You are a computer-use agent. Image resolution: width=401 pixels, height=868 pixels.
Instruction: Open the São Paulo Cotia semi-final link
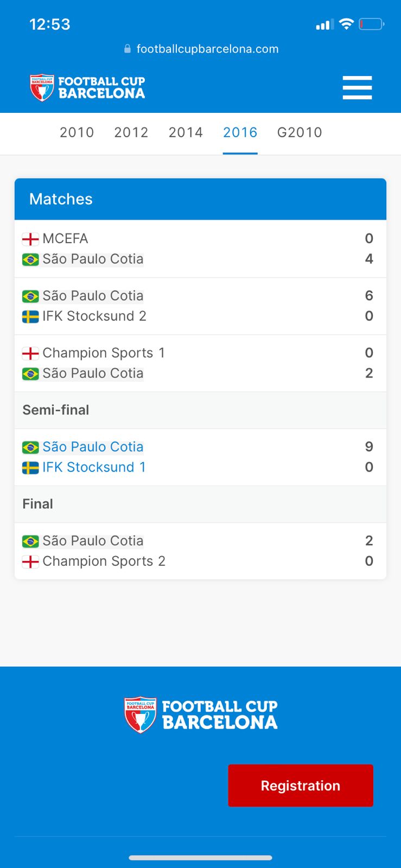[x=93, y=447]
